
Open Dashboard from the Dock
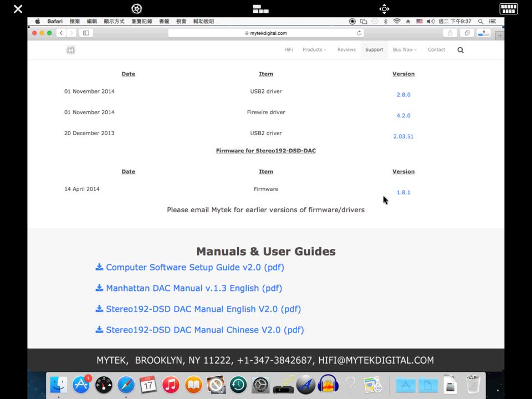[x=104, y=385]
